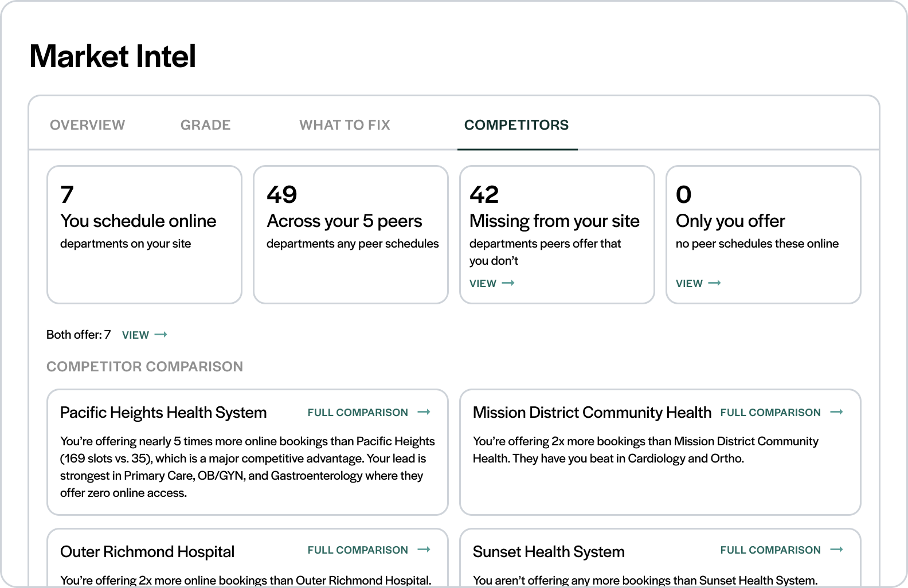The image size is (908, 588).
Task: Click the "Sunset Health System" name
Action: click(x=549, y=551)
